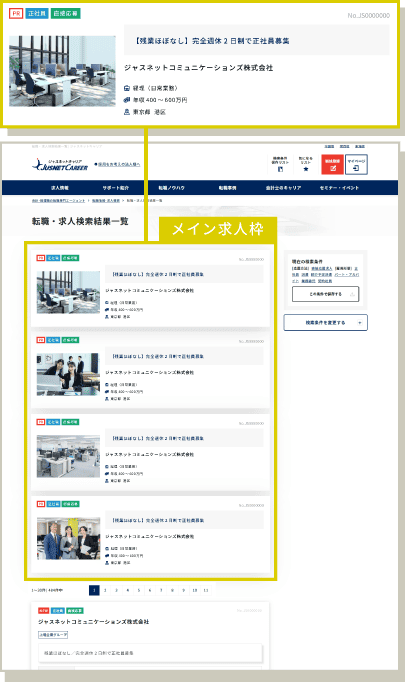Go to results page 11
Viewport: 405px width, 682px height.
point(206,590)
